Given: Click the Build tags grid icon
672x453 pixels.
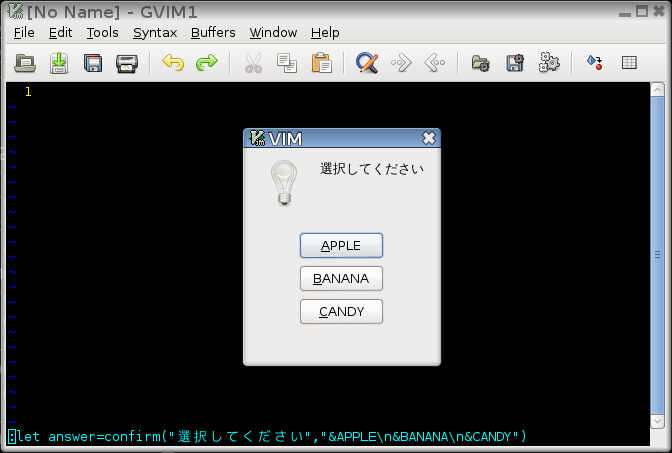Looking at the screenshot, I should pos(629,63).
